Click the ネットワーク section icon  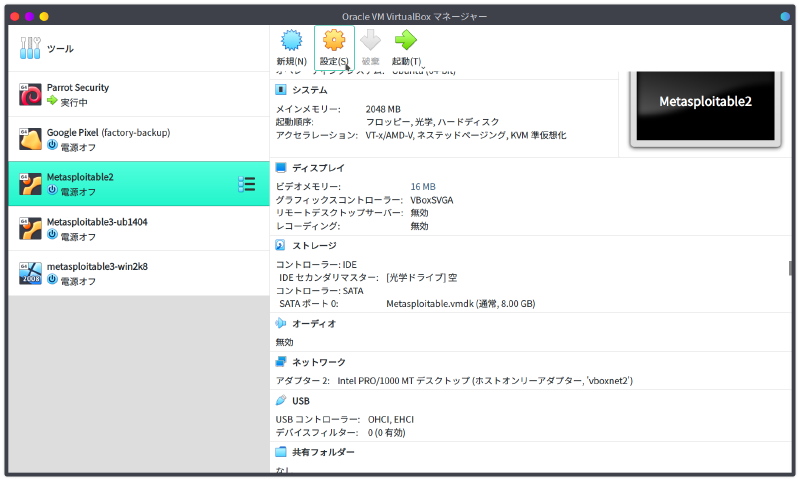tap(281, 362)
